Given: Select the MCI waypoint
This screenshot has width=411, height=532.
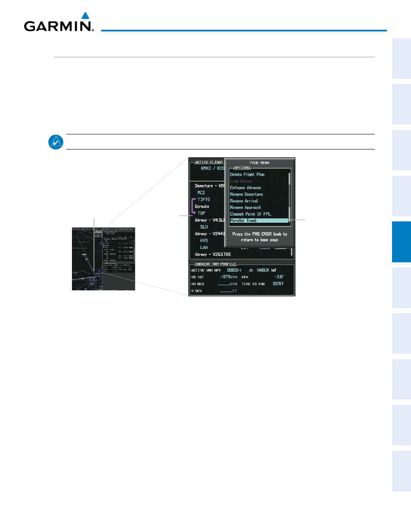Looking at the screenshot, I should point(201,193).
